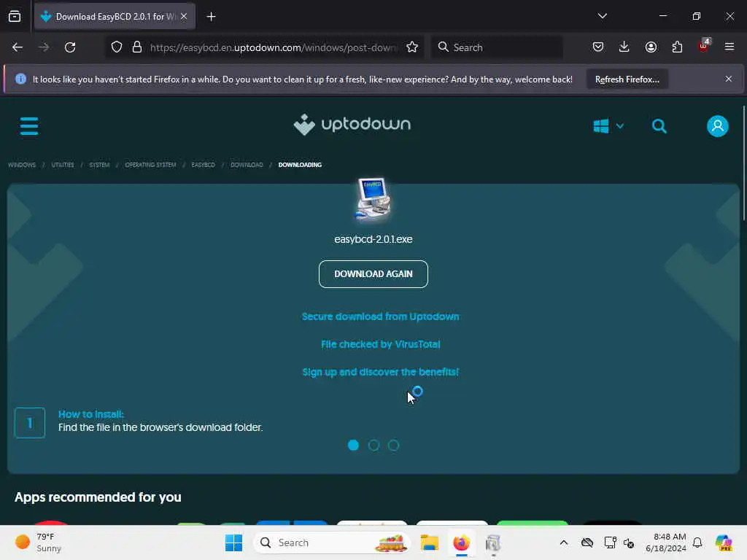Show hidden system tray icons
747x560 pixels.
pyautogui.click(x=564, y=542)
